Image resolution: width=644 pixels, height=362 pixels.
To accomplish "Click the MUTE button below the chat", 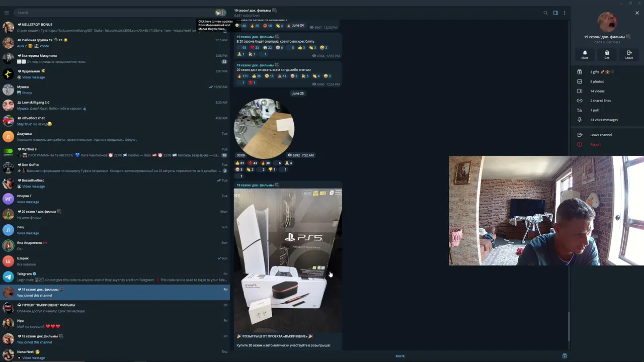I will coord(400,356).
